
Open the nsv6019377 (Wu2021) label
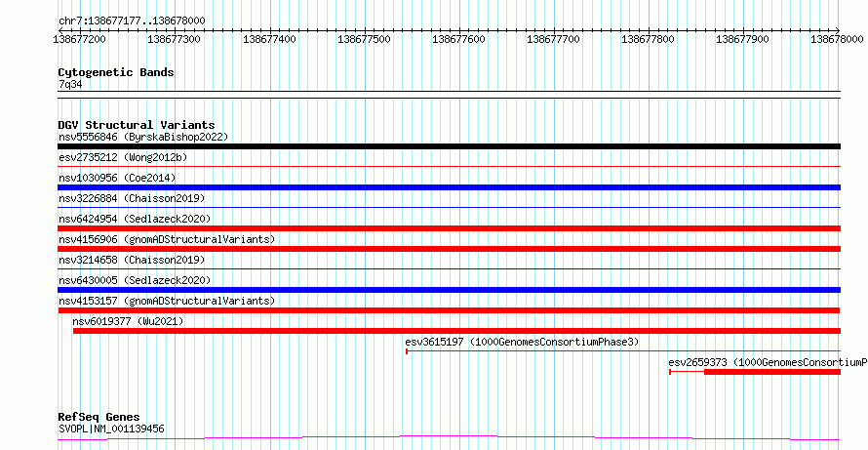click(x=128, y=321)
